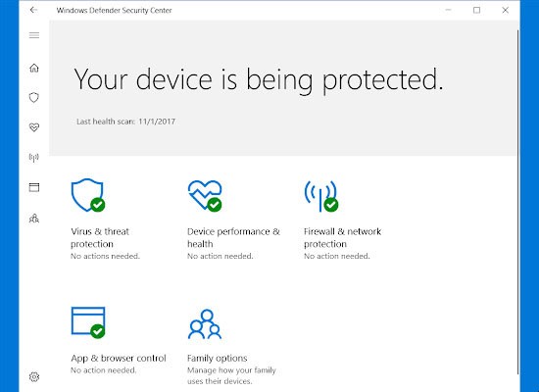Click the vertical scrollbar on right edge
539x392 pixels.
tap(518, 202)
